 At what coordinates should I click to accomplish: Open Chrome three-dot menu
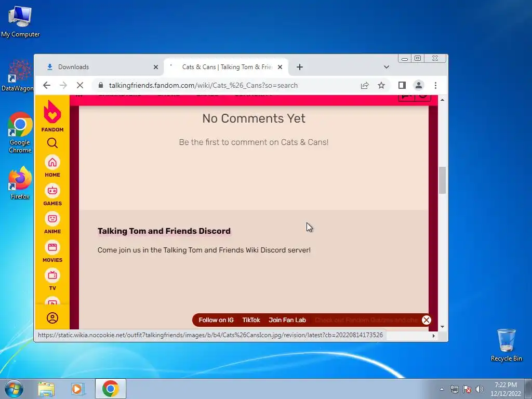[x=436, y=85]
